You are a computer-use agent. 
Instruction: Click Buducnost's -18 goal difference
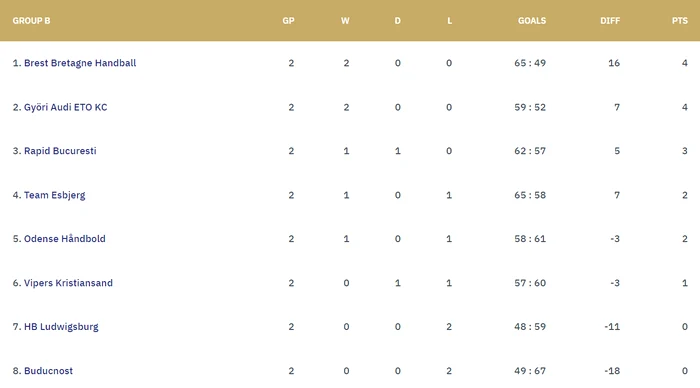click(x=612, y=371)
